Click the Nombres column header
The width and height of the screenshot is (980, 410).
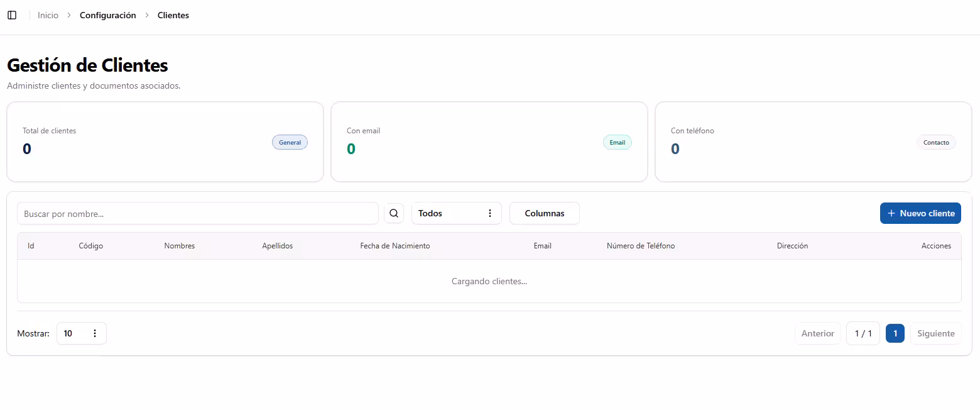(x=180, y=246)
